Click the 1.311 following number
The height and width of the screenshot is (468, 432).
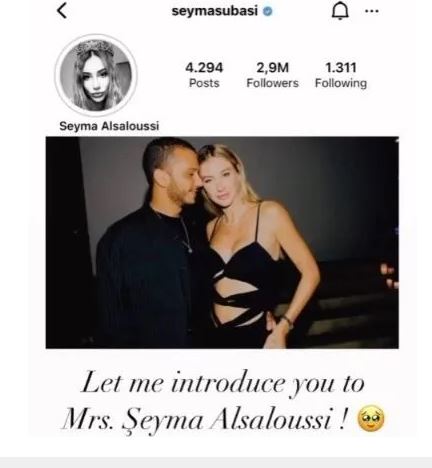pos(341,68)
